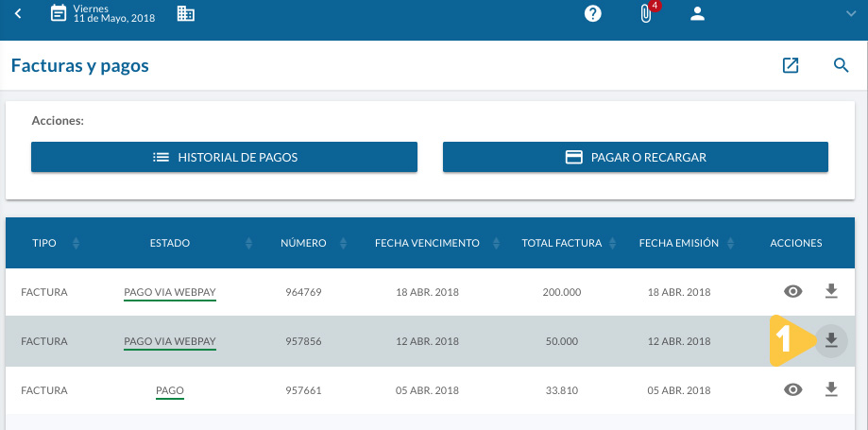Screen dimensions: 868x430
Task: Open the user profile icon
Action: pos(697,14)
